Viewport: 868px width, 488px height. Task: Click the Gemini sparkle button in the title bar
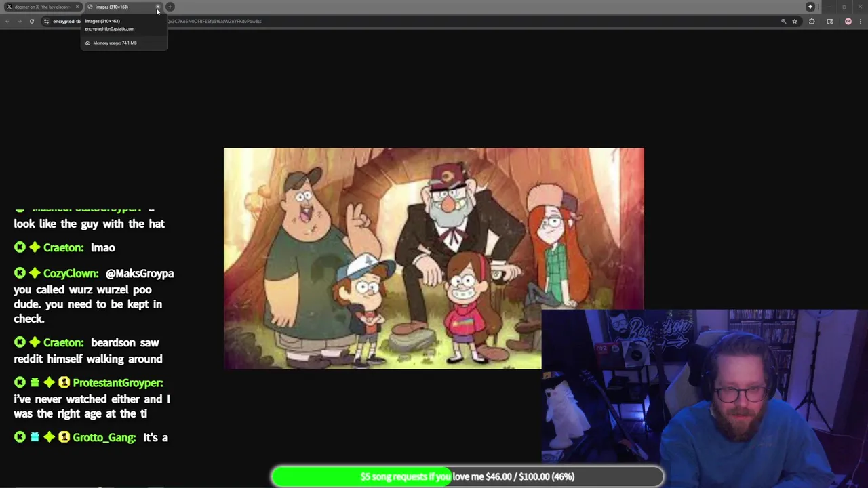(810, 7)
